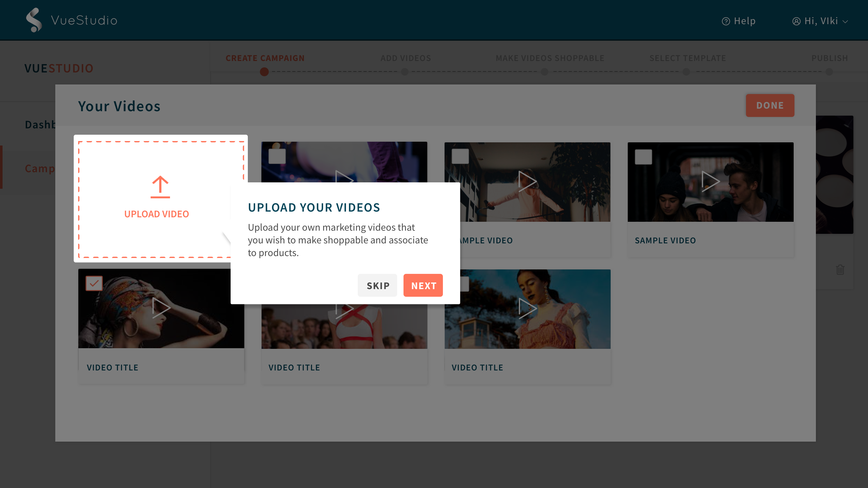Select the MAKE VIDEOS SHOPPABLE step

(550, 58)
